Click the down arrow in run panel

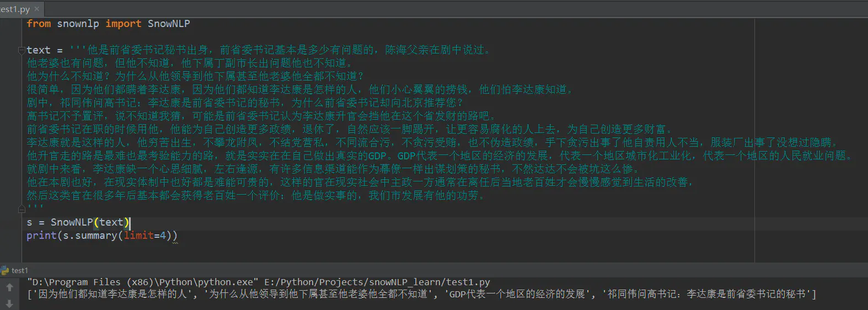pos(9,303)
